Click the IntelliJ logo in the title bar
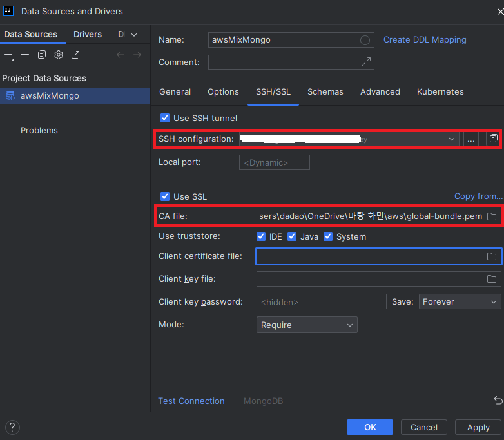Viewport: 504px width, 440px height. click(x=8, y=11)
